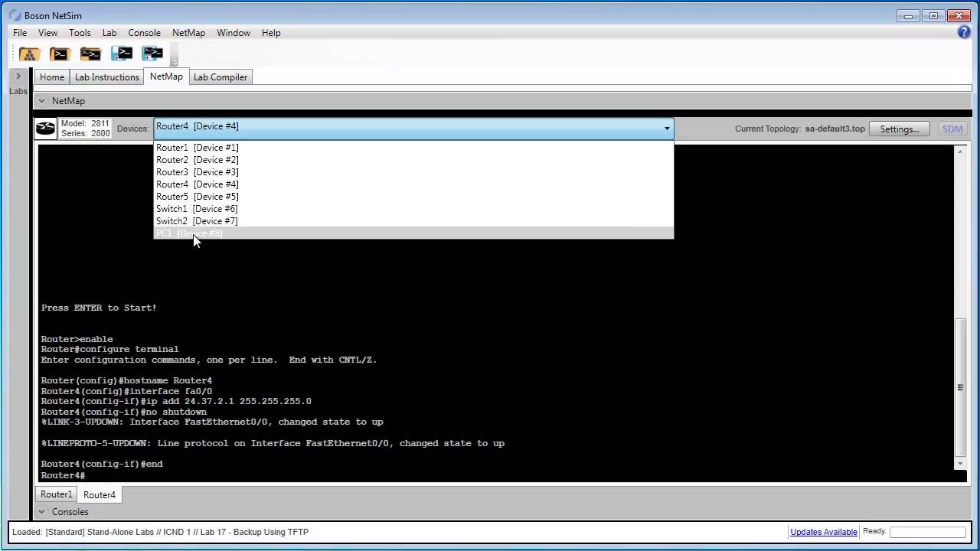Click the status bar progress field
The height and width of the screenshot is (551, 980).
928,532
